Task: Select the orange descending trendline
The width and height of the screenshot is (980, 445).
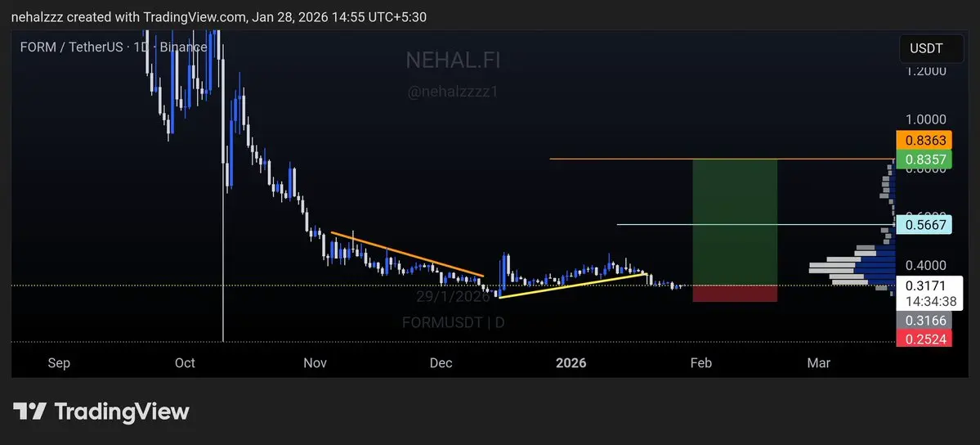Action: (x=408, y=254)
